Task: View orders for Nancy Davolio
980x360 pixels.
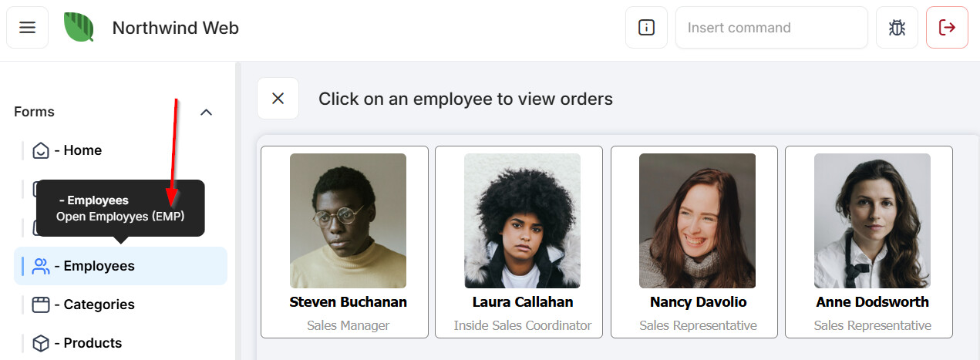Action: pyautogui.click(x=697, y=242)
